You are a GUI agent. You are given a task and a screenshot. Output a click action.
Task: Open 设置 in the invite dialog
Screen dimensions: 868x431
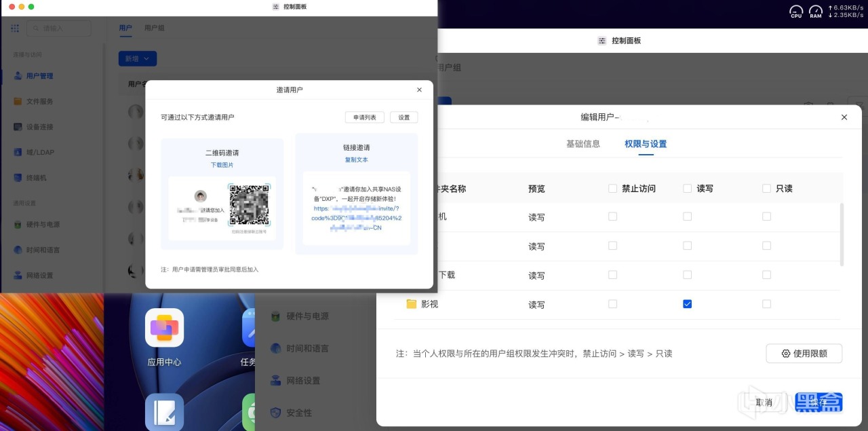404,117
